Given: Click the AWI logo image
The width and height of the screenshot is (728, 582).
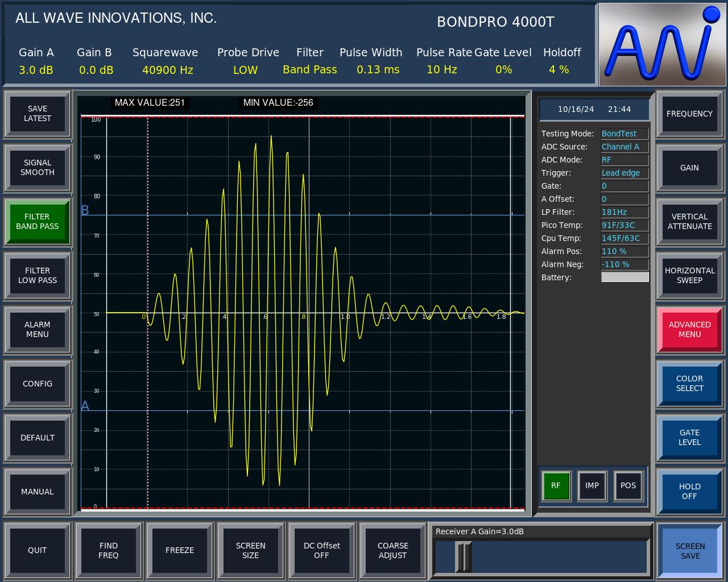Looking at the screenshot, I should click(x=663, y=44).
